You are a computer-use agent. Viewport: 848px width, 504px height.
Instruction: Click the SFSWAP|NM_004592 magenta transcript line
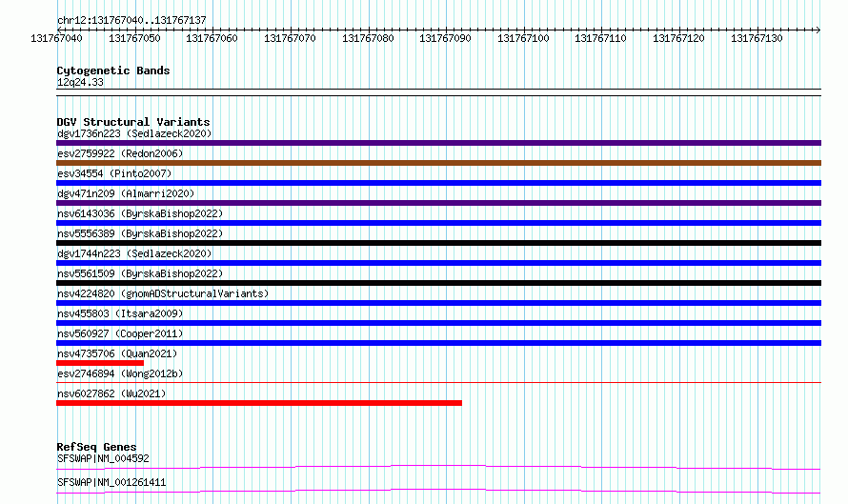pyautogui.click(x=438, y=467)
